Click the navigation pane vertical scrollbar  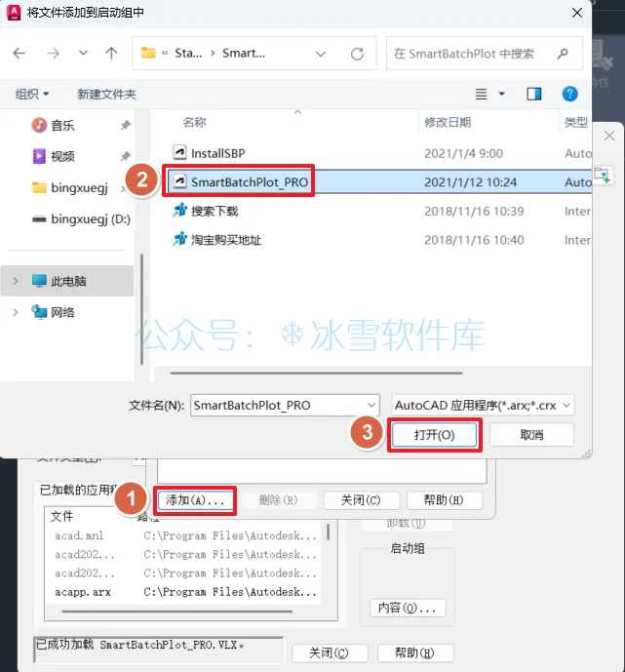coord(141,308)
